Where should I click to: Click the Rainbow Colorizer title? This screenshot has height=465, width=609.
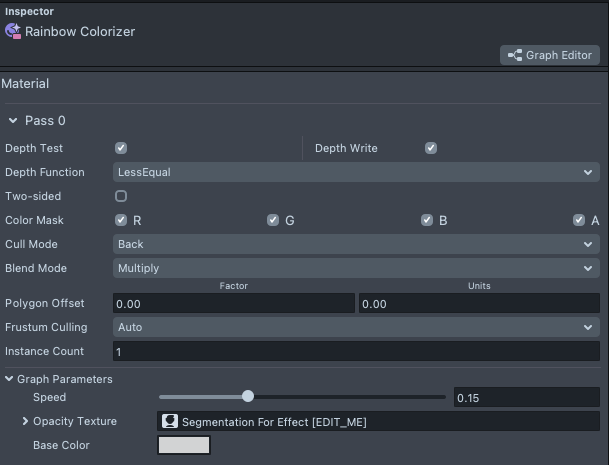(x=80, y=31)
